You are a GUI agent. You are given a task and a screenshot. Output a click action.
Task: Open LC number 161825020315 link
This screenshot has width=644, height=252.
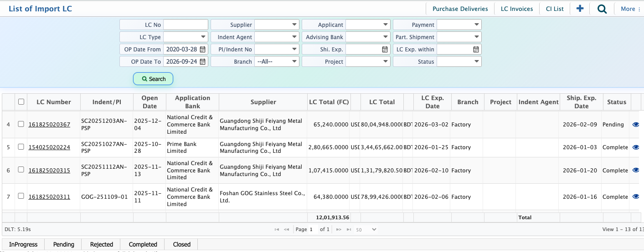49,170
